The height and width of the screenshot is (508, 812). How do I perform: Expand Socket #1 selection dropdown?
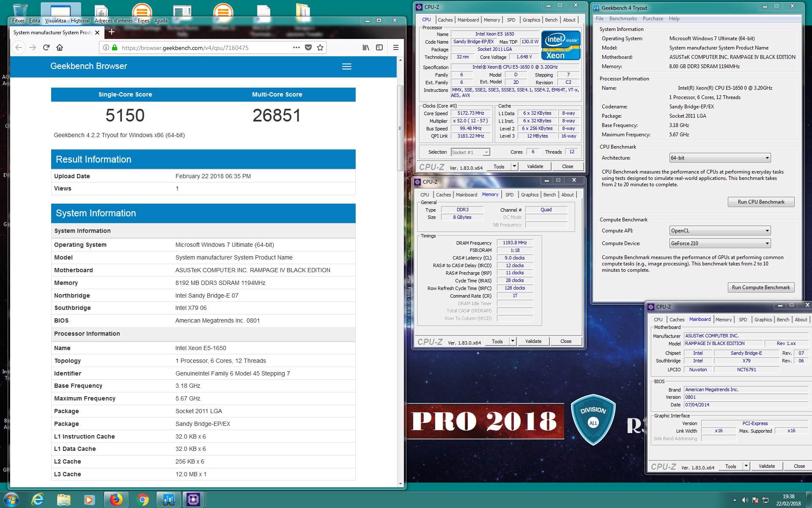pos(486,152)
